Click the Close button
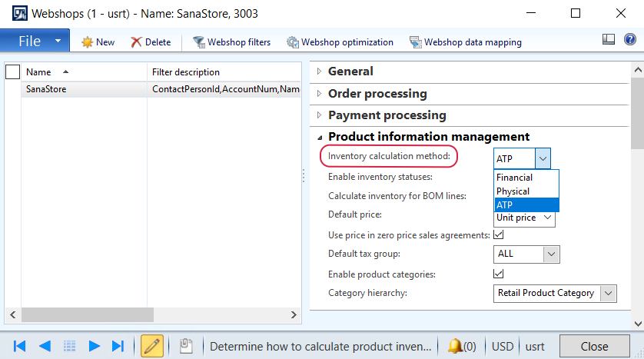This screenshot has width=644, height=359. tap(594, 346)
